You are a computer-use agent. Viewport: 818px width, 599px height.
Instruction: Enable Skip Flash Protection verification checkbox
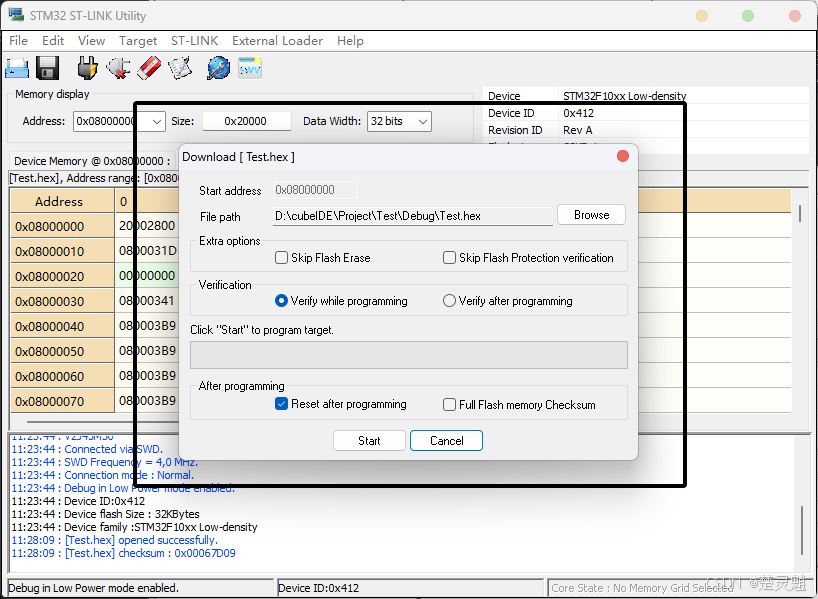pyautogui.click(x=449, y=258)
